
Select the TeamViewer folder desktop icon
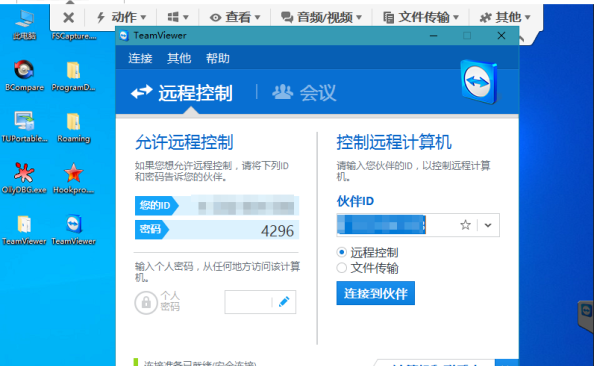pos(24,230)
